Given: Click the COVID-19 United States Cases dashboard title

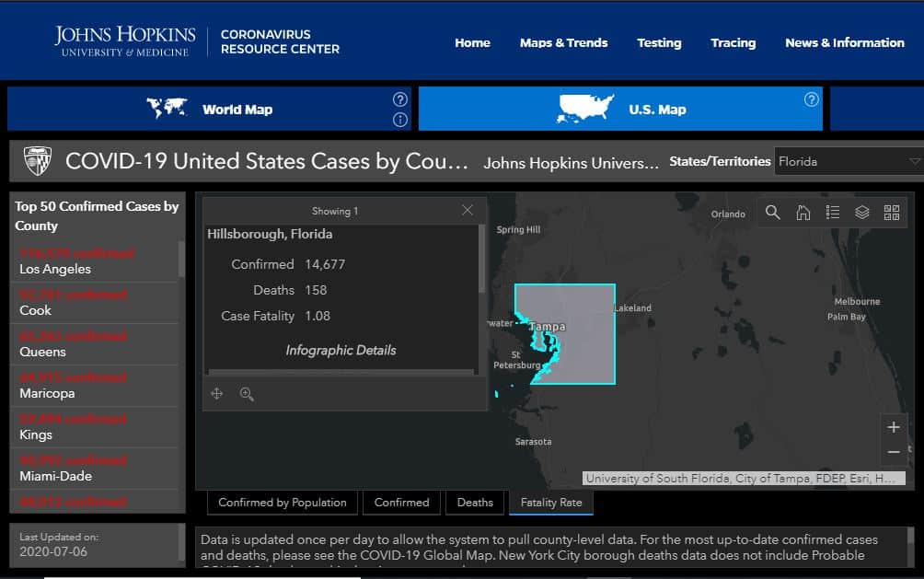Looking at the screenshot, I should pyautogui.click(x=266, y=161).
